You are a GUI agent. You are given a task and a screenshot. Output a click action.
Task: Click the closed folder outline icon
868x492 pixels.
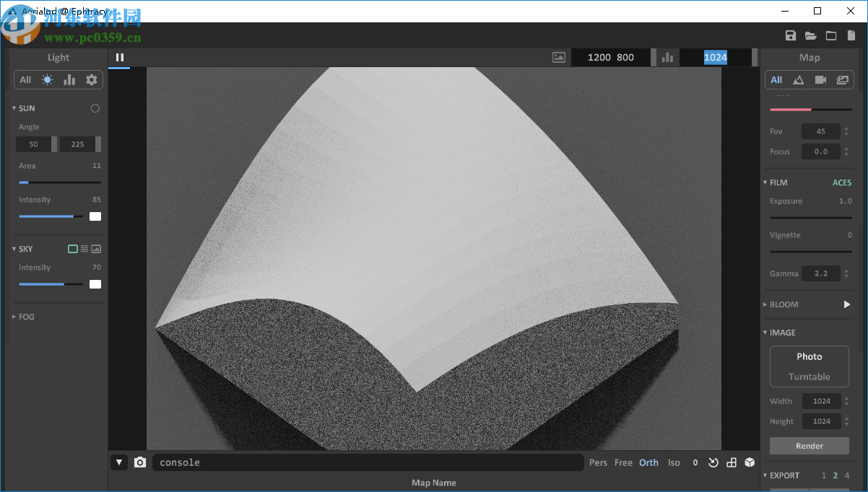coord(831,35)
